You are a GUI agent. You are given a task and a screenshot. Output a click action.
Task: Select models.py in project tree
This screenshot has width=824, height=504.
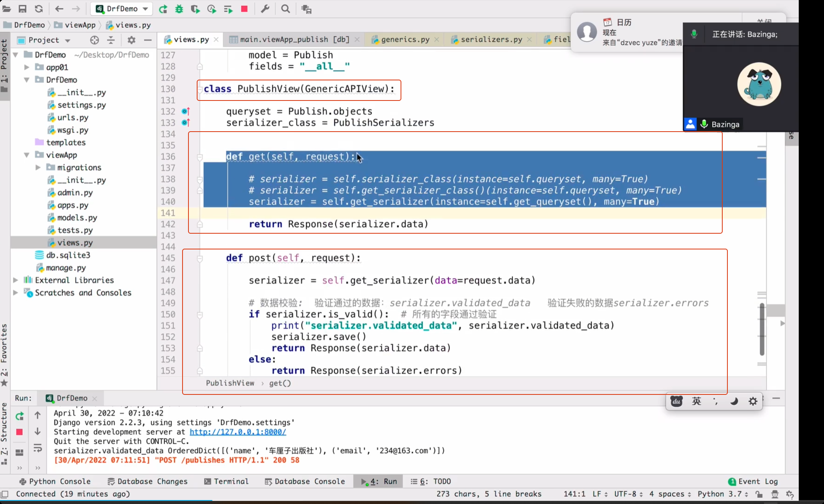[x=77, y=218]
